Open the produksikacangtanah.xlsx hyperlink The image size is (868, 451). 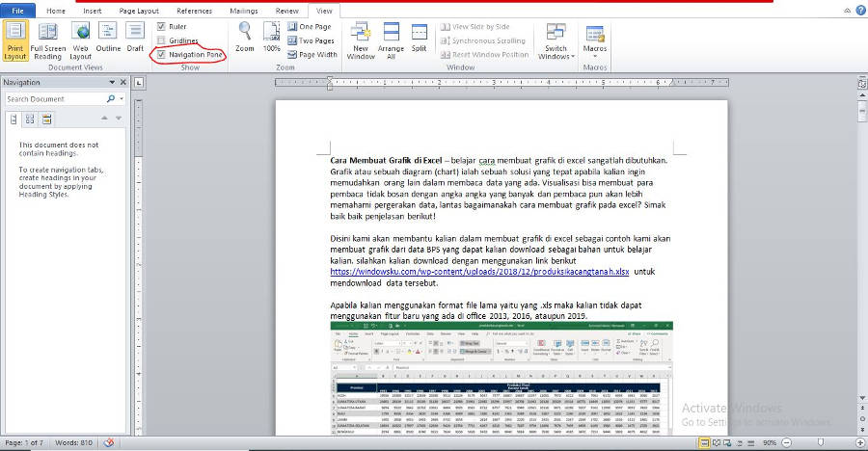click(479, 272)
